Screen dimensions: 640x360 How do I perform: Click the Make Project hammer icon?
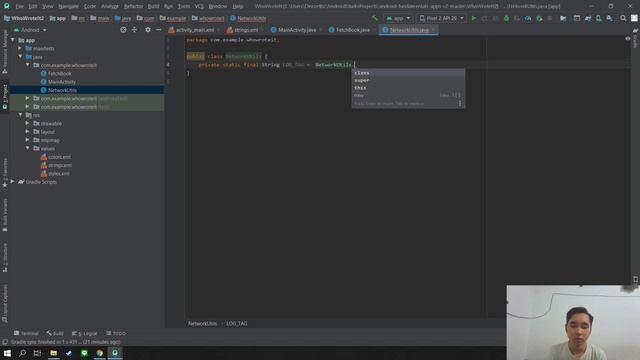click(375, 18)
